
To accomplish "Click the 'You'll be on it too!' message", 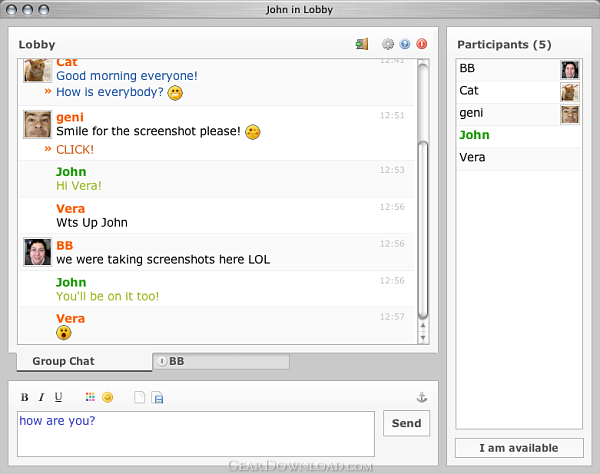I will 108,296.
